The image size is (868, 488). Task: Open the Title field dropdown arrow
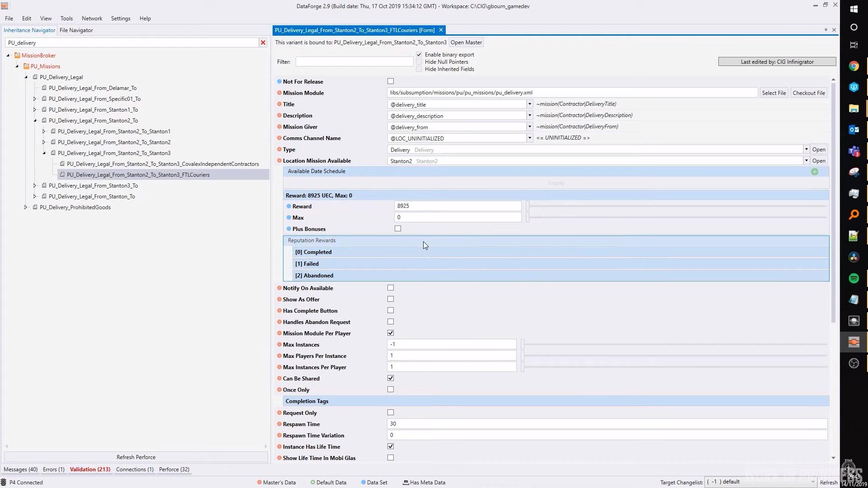point(529,104)
